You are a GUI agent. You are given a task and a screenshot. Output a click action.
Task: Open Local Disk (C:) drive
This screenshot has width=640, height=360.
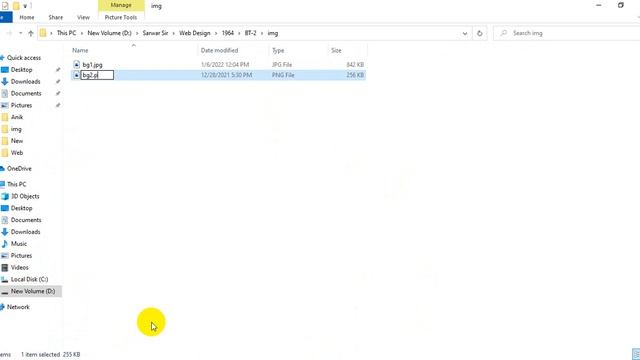(29, 279)
